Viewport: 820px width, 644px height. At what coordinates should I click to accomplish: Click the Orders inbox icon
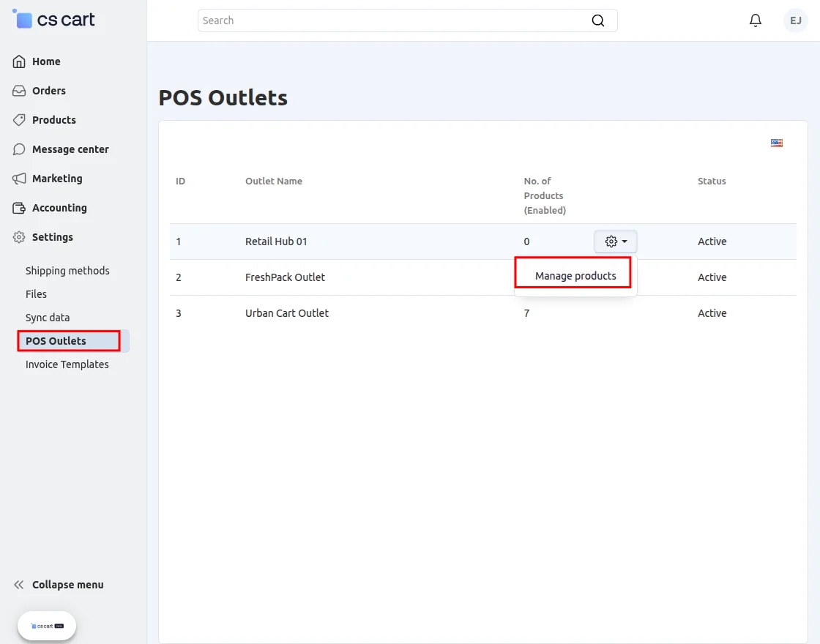click(19, 91)
